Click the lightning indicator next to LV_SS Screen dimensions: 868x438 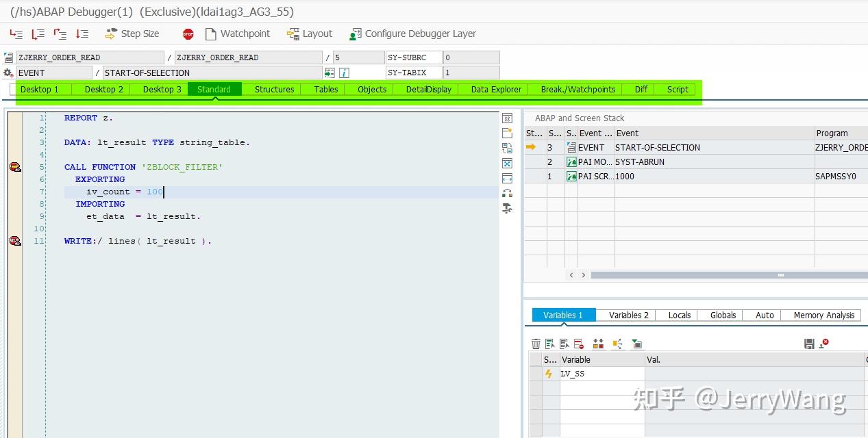tap(548, 374)
